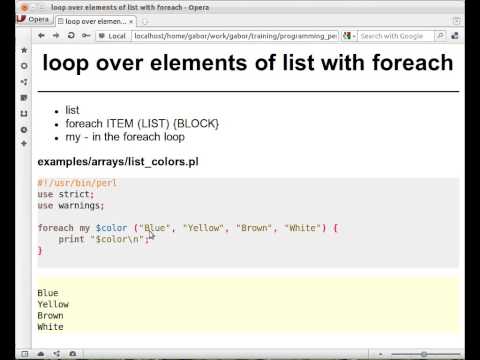The image size is (480, 360).
Task: Click 'White' in the output box
Action: pos(51,327)
